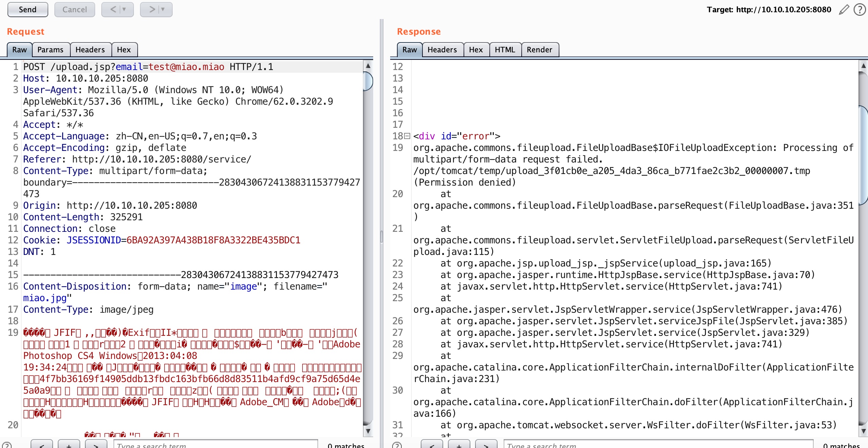The width and height of the screenshot is (868, 448).
Task: Click request pane help icon at bottom
Action: point(7,445)
